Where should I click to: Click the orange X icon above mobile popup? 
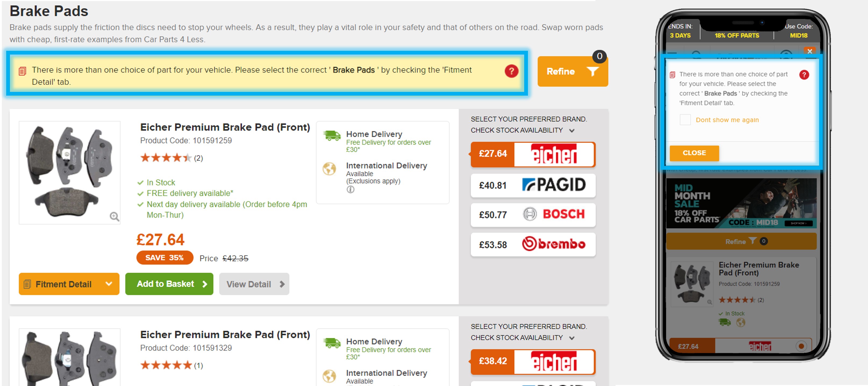click(x=809, y=51)
